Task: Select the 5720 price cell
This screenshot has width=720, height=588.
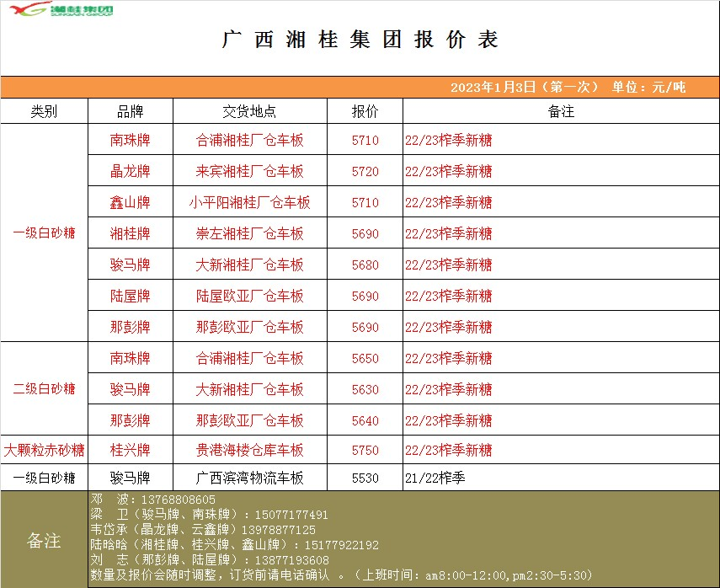Action: 365,171
